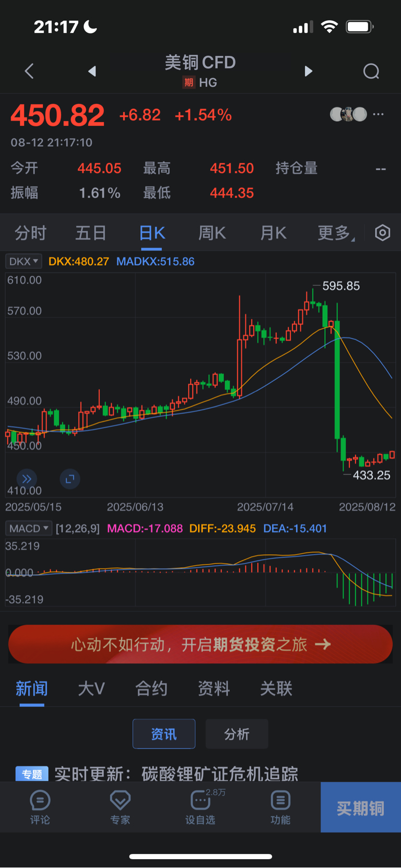This screenshot has width=401, height=868.
Task: Switch to the 关联 tab
Action: point(276,688)
